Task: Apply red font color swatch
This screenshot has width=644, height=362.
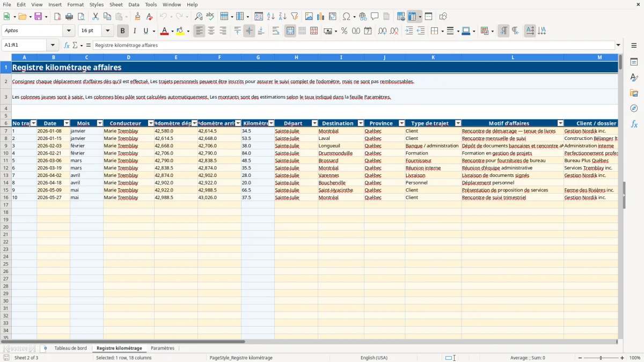Action: (x=165, y=31)
